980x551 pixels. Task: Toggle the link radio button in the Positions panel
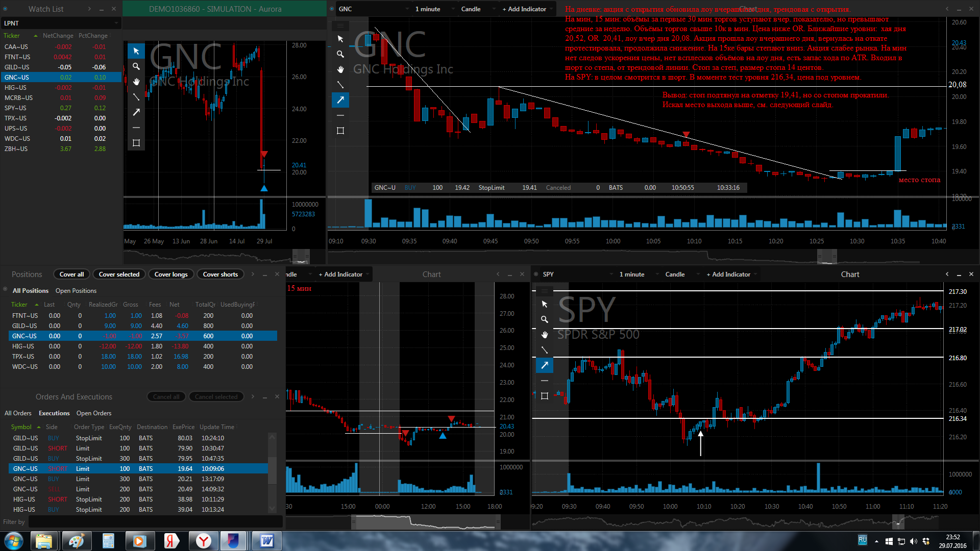tap(5, 289)
